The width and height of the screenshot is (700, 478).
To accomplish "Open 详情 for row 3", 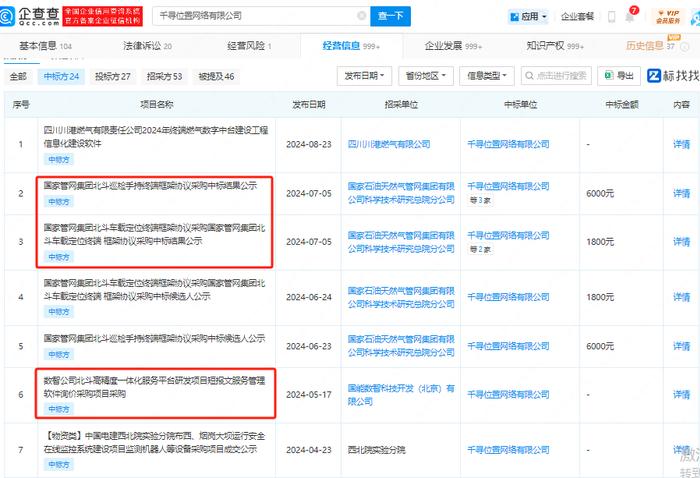I will tap(681, 241).
